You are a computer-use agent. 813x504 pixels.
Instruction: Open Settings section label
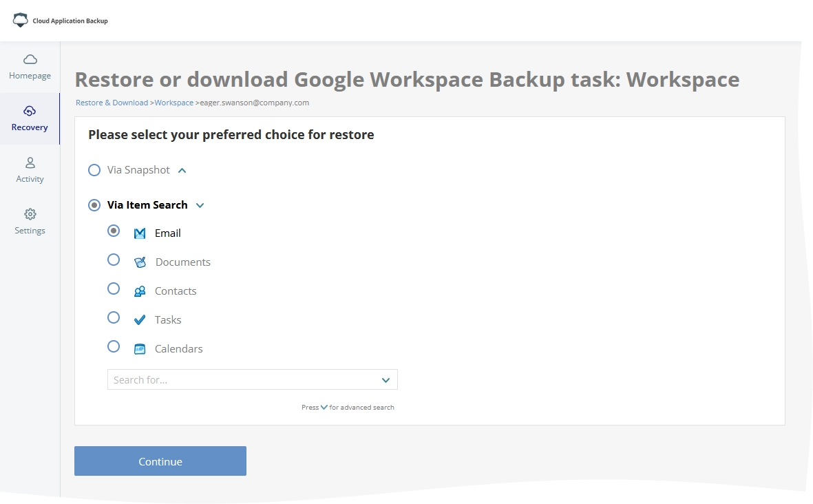30,231
